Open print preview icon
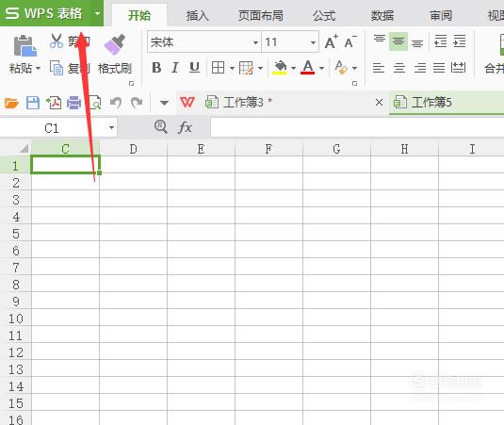 [95, 103]
